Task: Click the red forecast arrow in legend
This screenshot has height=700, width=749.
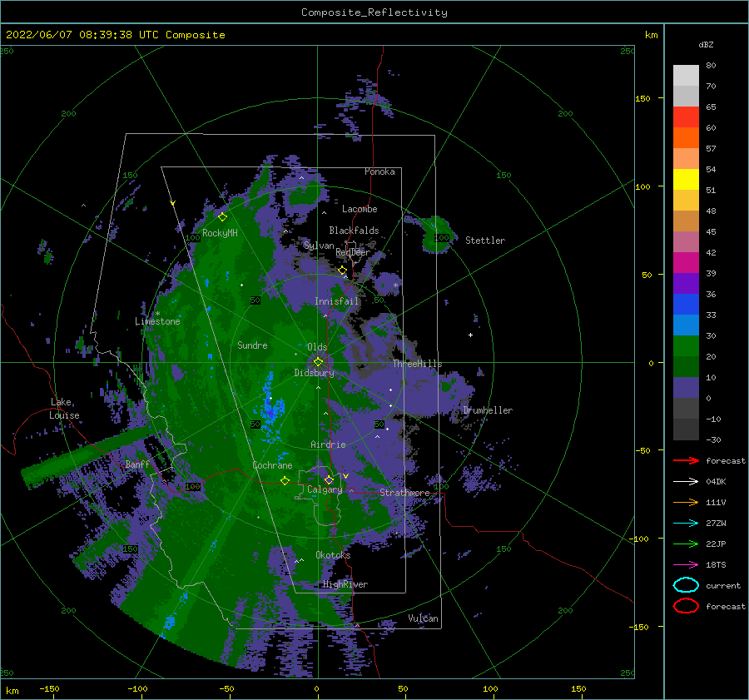Action: click(686, 460)
